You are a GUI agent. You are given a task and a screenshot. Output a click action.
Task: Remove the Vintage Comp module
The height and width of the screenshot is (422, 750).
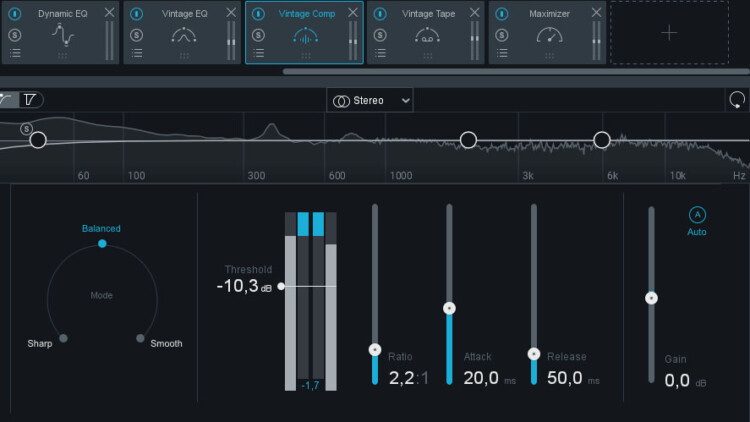tap(353, 12)
